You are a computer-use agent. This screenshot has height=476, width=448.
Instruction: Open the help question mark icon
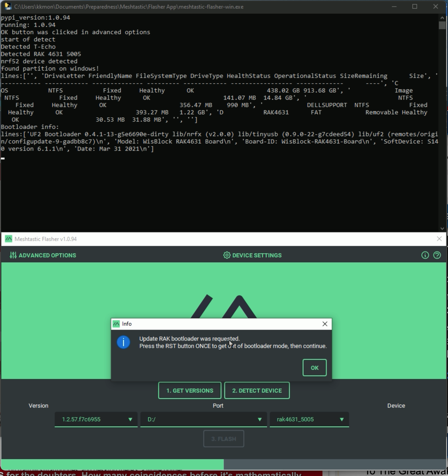pyautogui.click(x=437, y=255)
